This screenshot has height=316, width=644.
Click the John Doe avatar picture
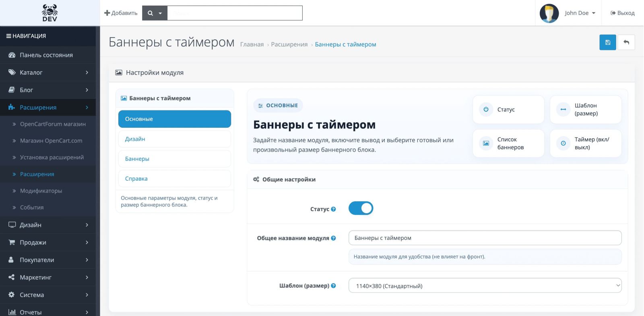click(x=549, y=13)
